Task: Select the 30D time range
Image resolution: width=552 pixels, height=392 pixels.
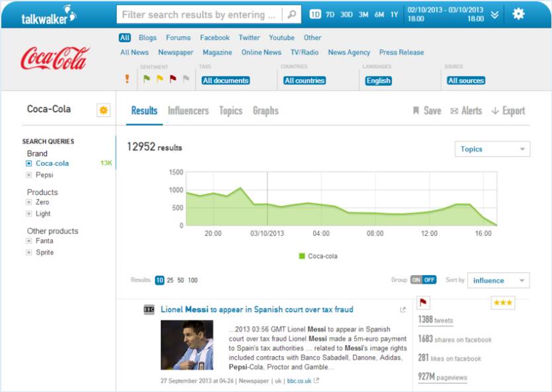Action: click(346, 15)
